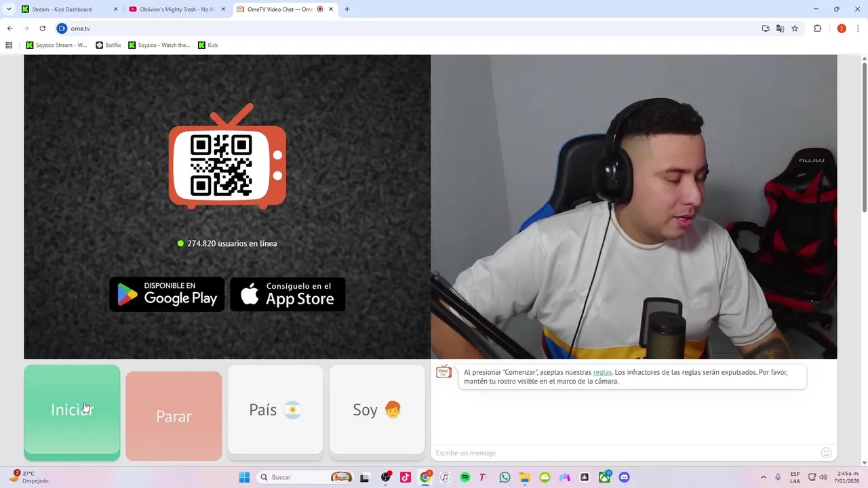Open the ESP LAA language switcher
868x488 pixels.
pos(795,477)
